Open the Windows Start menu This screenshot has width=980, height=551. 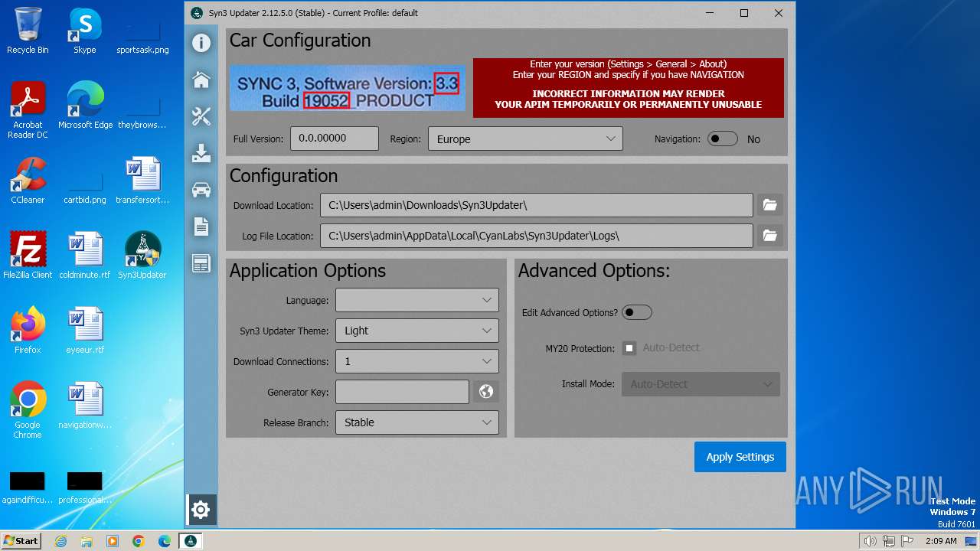pos(21,541)
